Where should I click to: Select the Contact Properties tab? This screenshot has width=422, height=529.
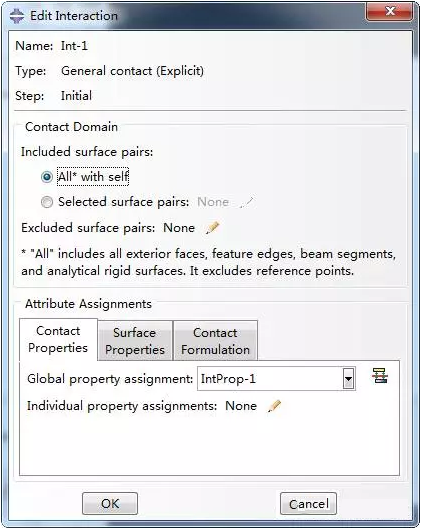(x=58, y=339)
